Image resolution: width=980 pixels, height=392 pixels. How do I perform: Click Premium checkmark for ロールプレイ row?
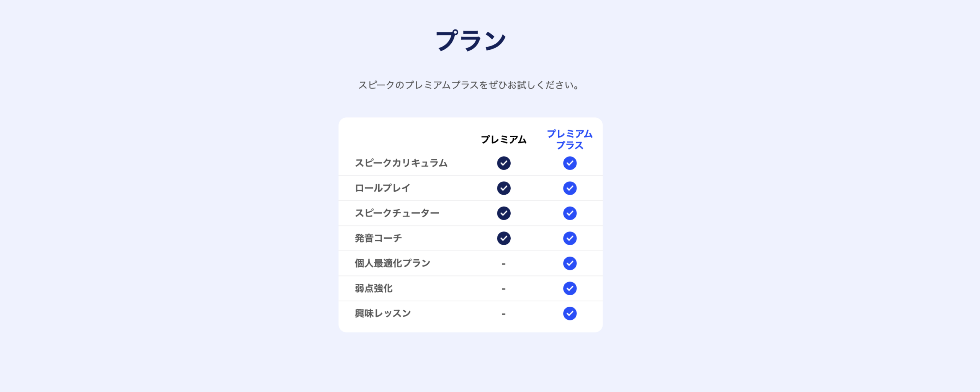503,188
